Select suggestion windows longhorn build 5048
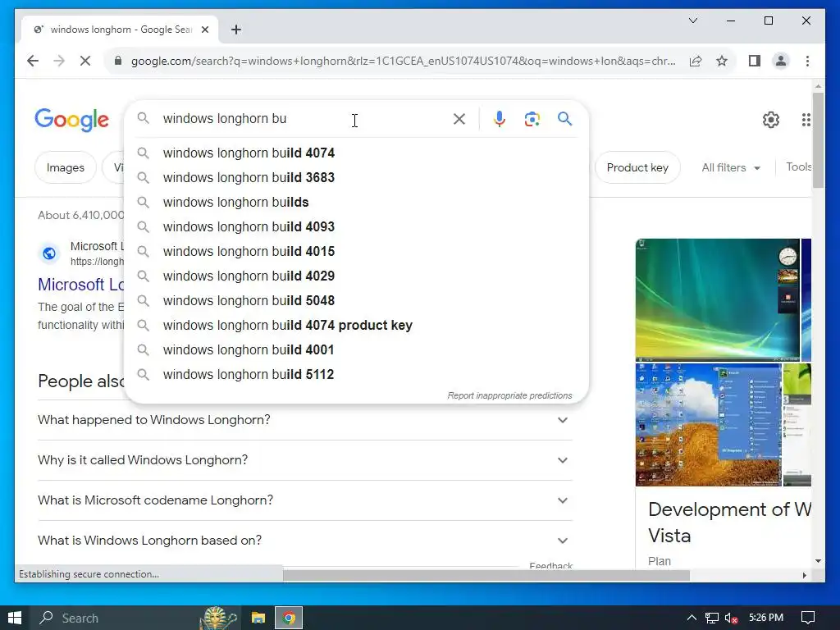840x630 pixels. tap(356, 300)
